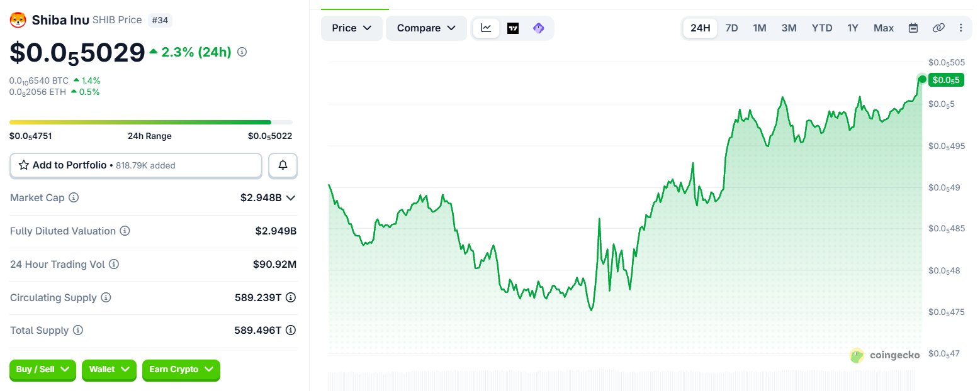Open 24 Hour Trading Vol info icon
The height and width of the screenshot is (391, 980).
(113, 264)
